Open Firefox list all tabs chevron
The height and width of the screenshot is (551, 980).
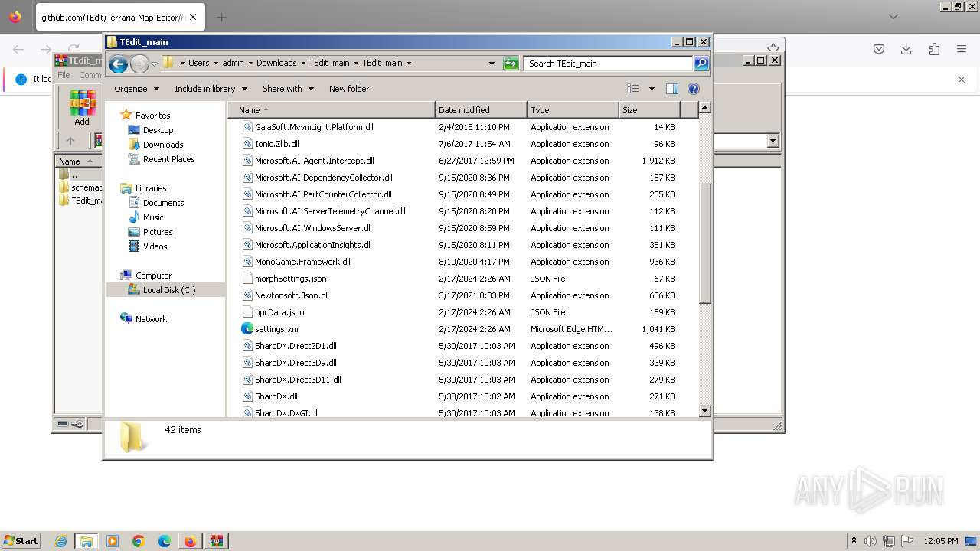click(x=893, y=17)
